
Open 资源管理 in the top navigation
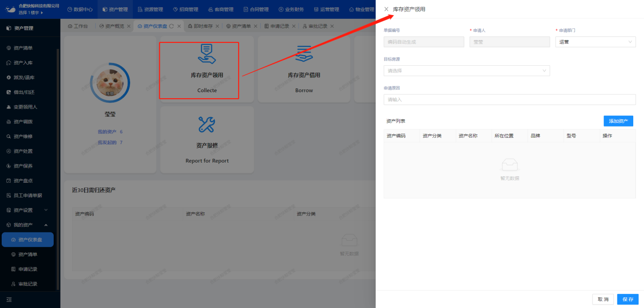150,9
